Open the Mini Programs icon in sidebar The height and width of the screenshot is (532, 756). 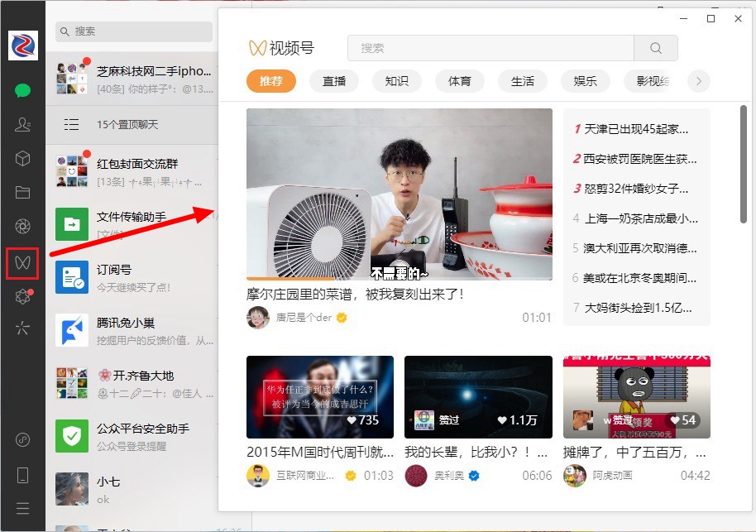click(22, 328)
